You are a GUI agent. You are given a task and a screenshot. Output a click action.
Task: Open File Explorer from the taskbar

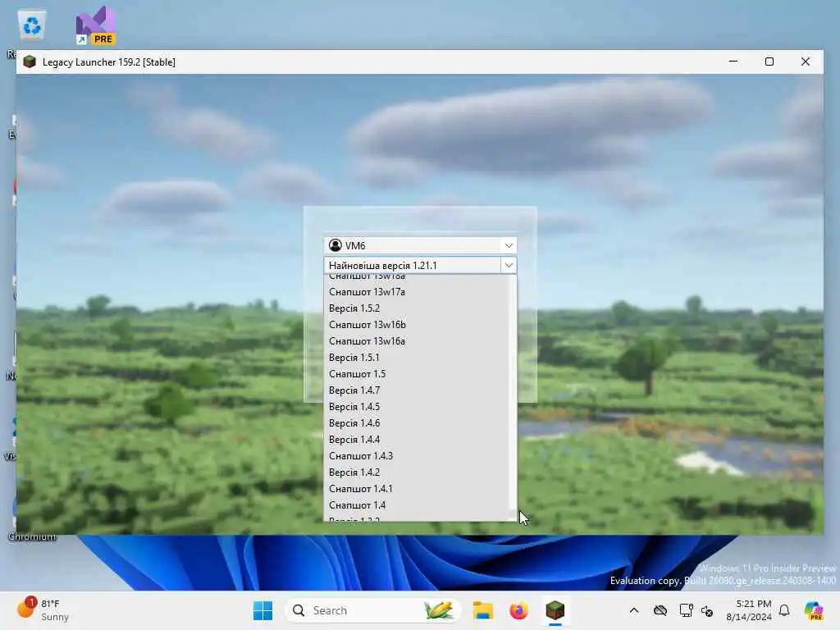[482, 610]
